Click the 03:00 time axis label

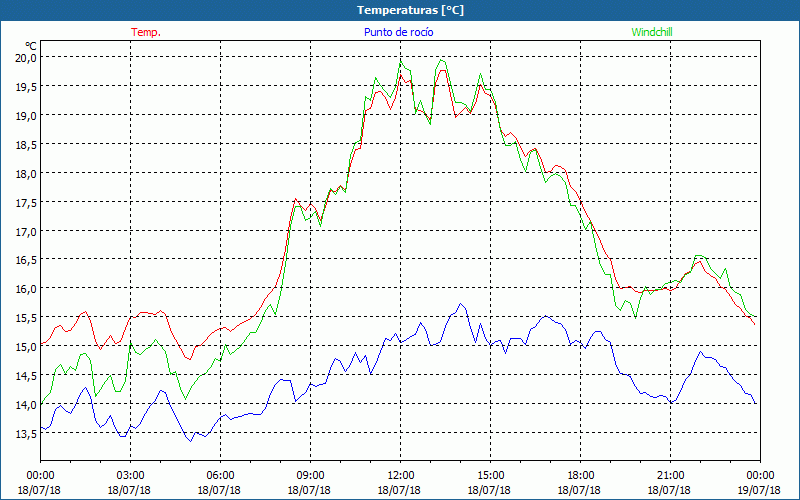pyautogui.click(x=130, y=476)
